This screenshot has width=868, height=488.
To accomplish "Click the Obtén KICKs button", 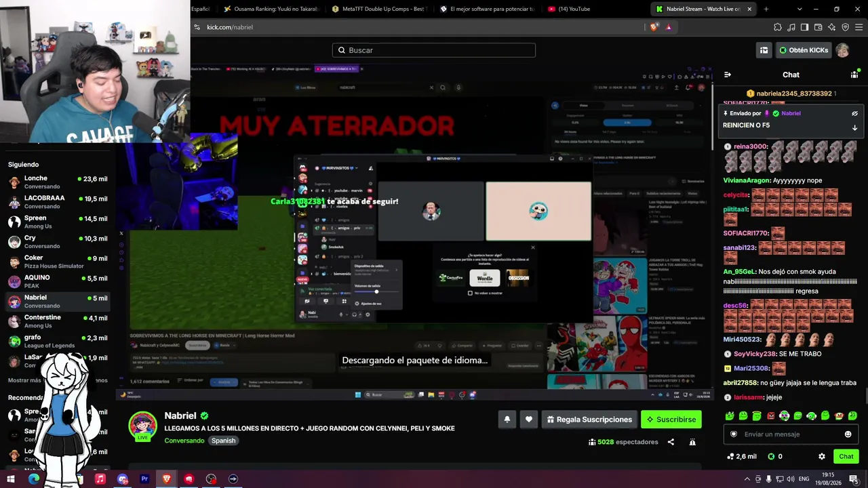I will point(804,50).
